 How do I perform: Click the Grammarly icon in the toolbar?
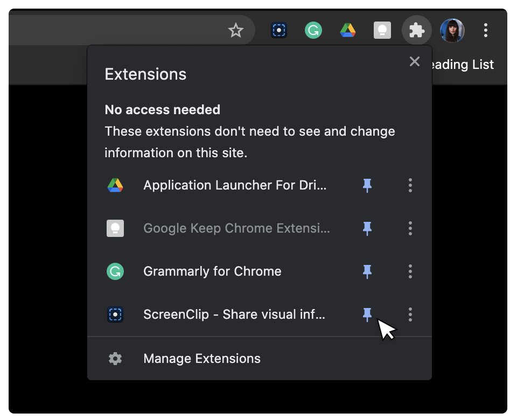pos(313,30)
